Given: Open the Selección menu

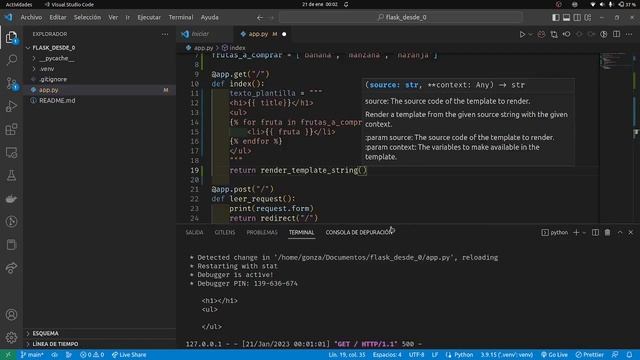Looking at the screenshot, I should pyautogui.click(x=87, y=18).
